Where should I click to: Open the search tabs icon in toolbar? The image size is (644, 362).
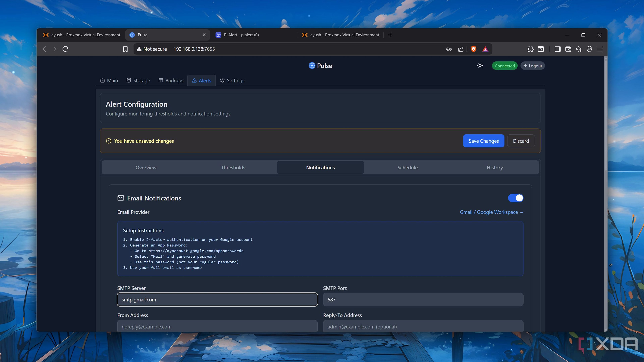(x=541, y=49)
